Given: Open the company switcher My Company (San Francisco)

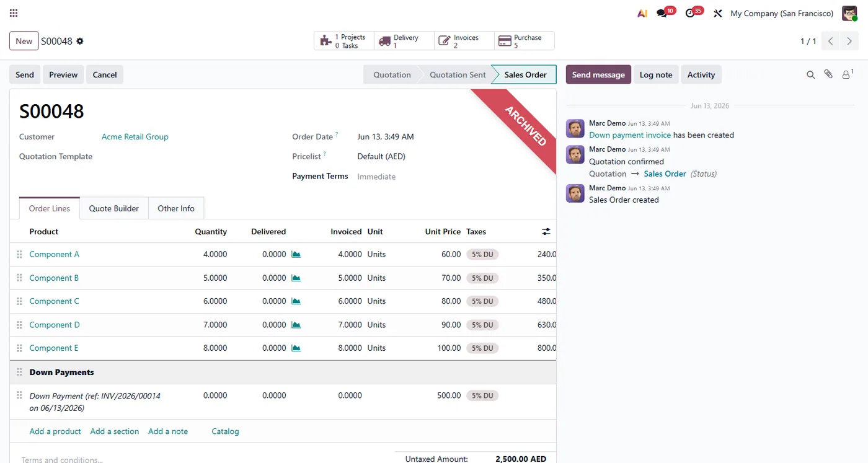Looking at the screenshot, I should 782,13.
